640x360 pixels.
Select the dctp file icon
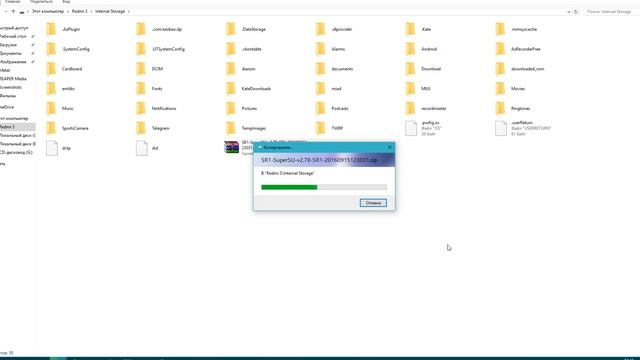(52, 148)
